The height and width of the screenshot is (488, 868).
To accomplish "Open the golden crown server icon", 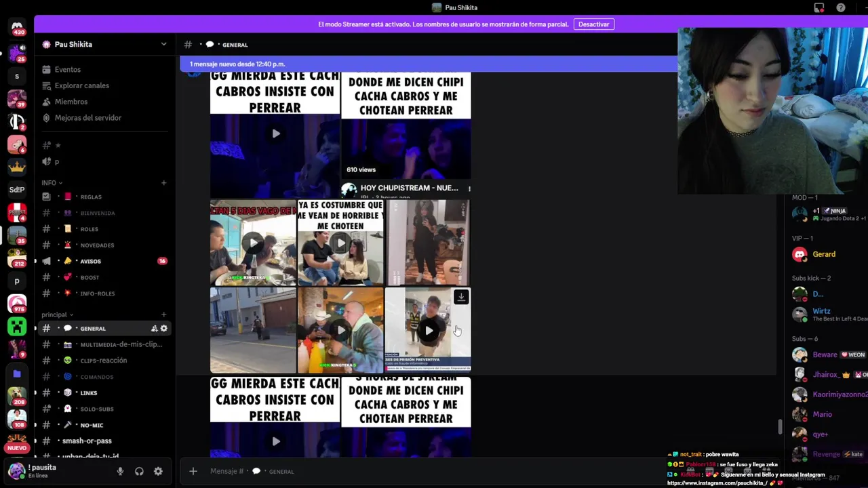I will (x=17, y=166).
